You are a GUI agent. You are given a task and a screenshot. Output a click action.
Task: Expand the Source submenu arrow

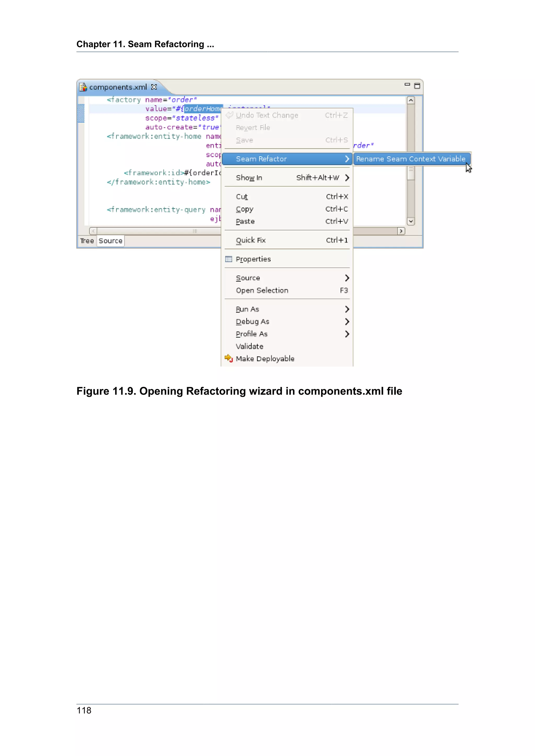[x=347, y=278]
